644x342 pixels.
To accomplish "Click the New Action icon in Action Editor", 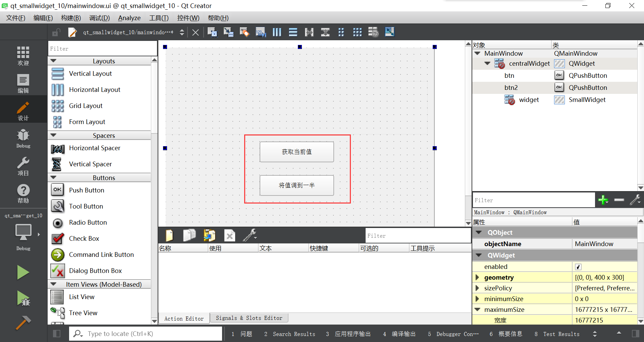I will coord(169,235).
